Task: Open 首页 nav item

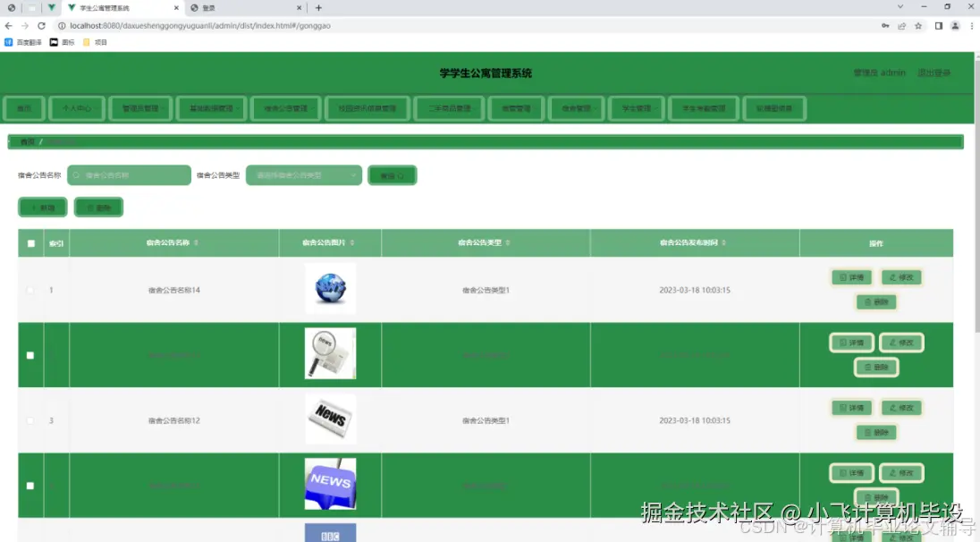Action: click(24, 109)
